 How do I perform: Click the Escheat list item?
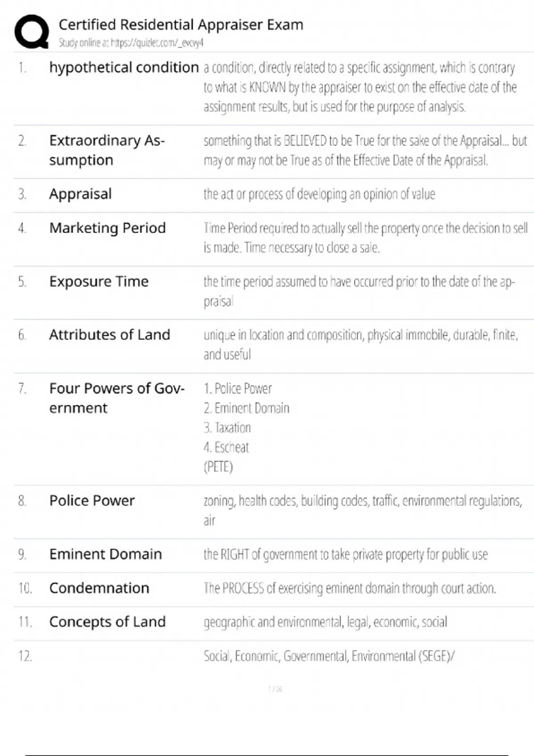click(226, 447)
